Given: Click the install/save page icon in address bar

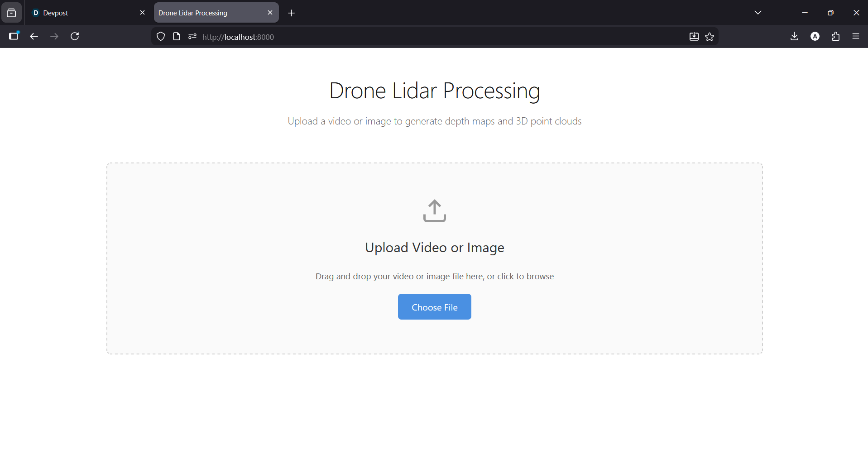Looking at the screenshot, I should [694, 37].
